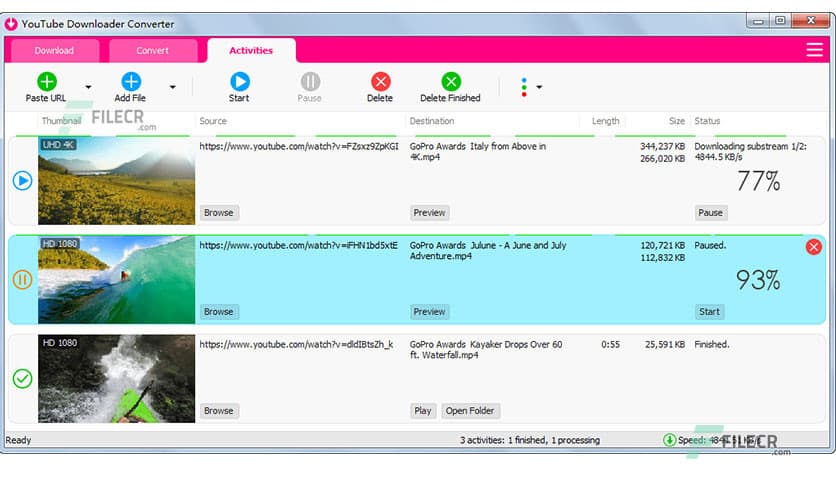Expand the Add File dropdown arrow
Image resolution: width=836 pixels, height=484 pixels.
coord(172,87)
